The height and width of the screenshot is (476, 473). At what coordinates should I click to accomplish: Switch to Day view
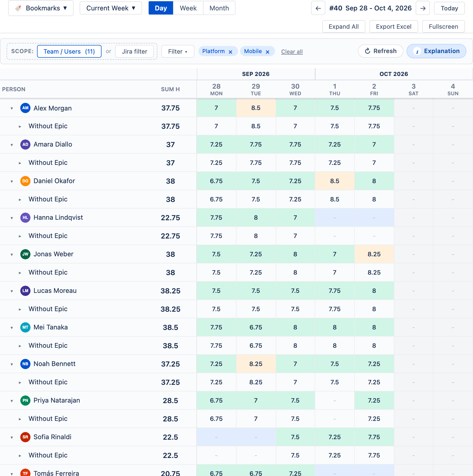point(161,8)
